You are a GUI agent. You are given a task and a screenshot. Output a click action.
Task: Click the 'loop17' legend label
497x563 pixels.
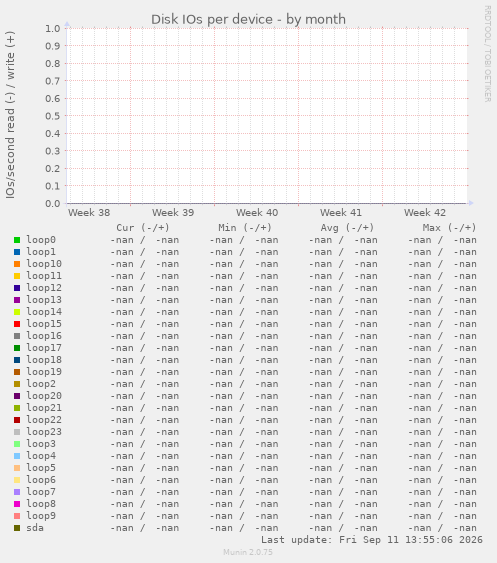pyautogui.click(x=44, y=348)
